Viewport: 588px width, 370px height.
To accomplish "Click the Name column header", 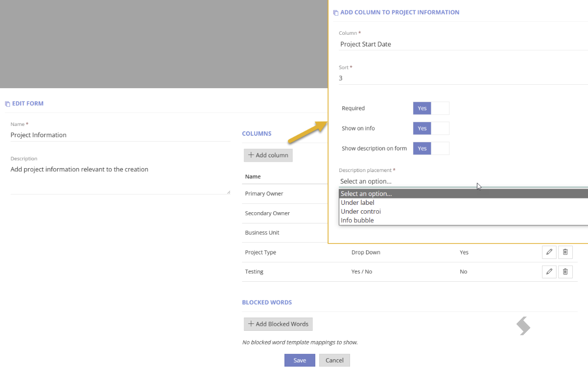I will point(253,176).
